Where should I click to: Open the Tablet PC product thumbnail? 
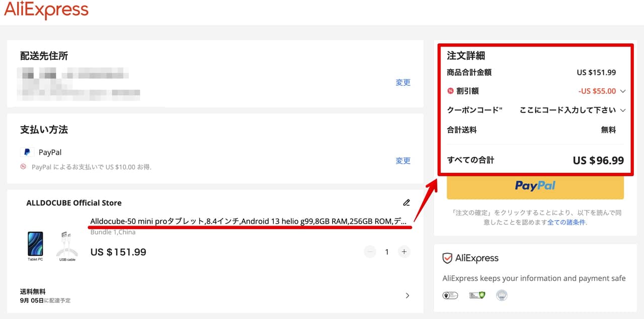click(35, 245)
